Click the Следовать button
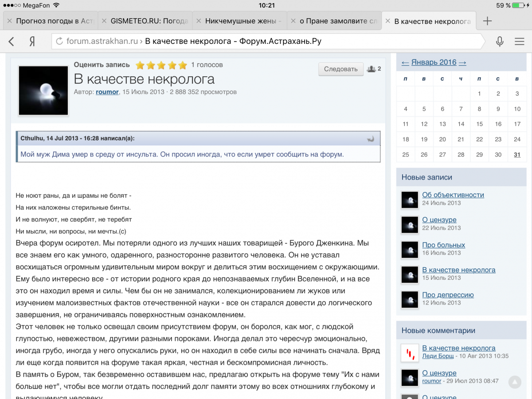532x399 pixels. [340, 69]
